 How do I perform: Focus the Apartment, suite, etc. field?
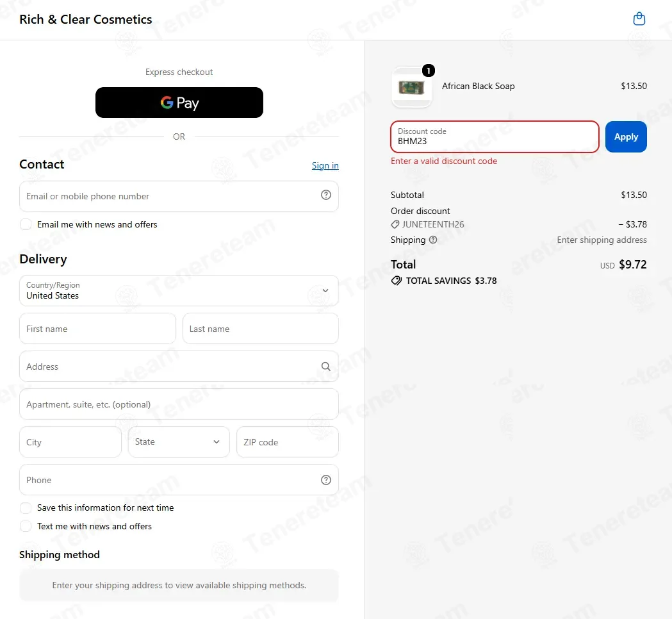click(179, 404)
